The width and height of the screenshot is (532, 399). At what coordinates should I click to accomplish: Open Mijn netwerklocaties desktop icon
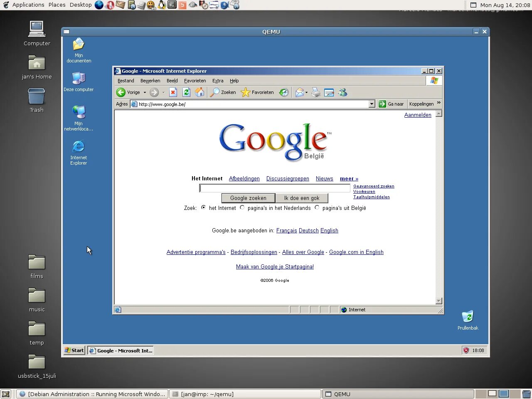click(79, 118)
